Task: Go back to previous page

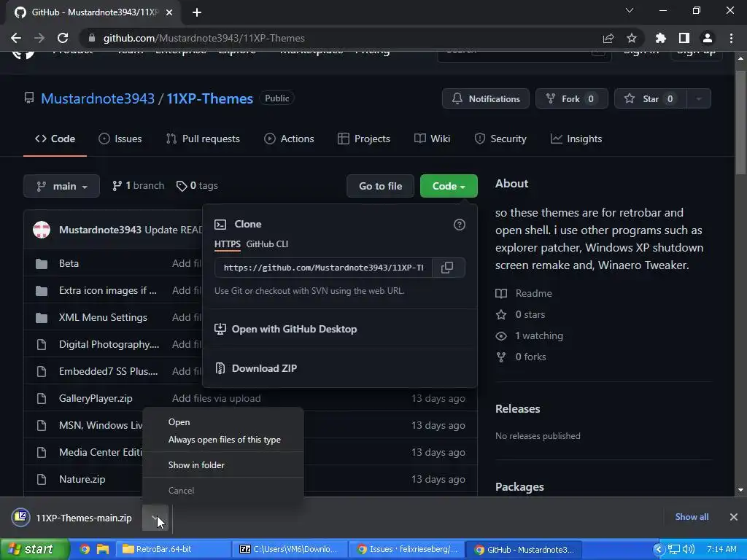Action: 16,38
